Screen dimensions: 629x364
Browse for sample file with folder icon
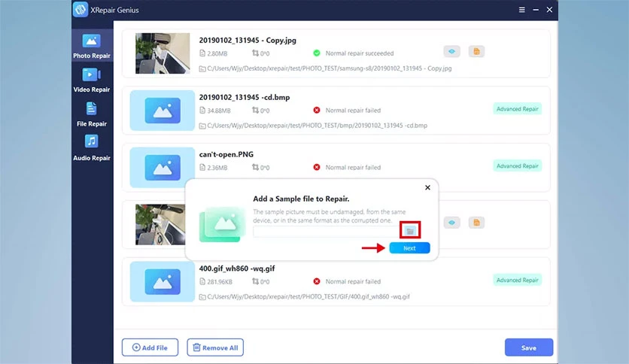[410, 230]
